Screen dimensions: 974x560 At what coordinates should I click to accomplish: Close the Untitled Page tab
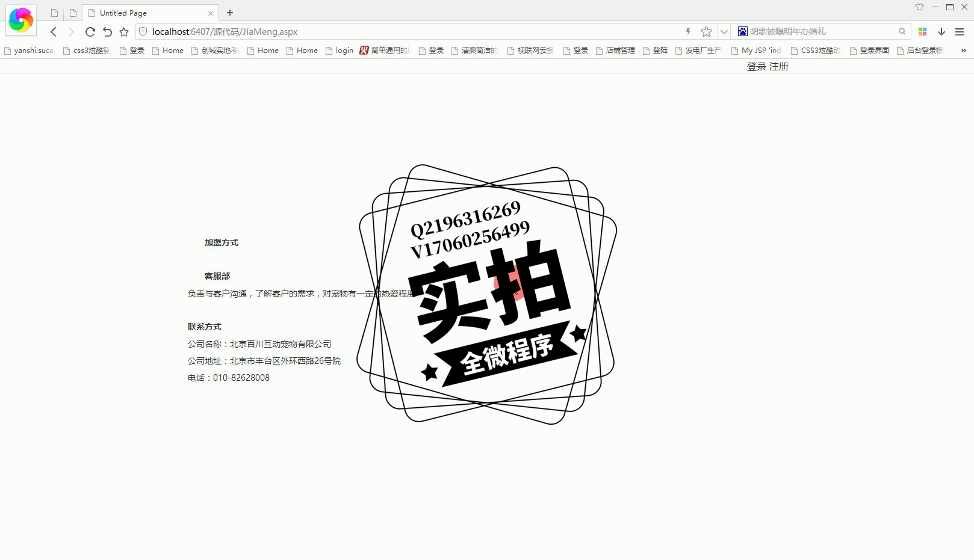click(x=210, y=13)
